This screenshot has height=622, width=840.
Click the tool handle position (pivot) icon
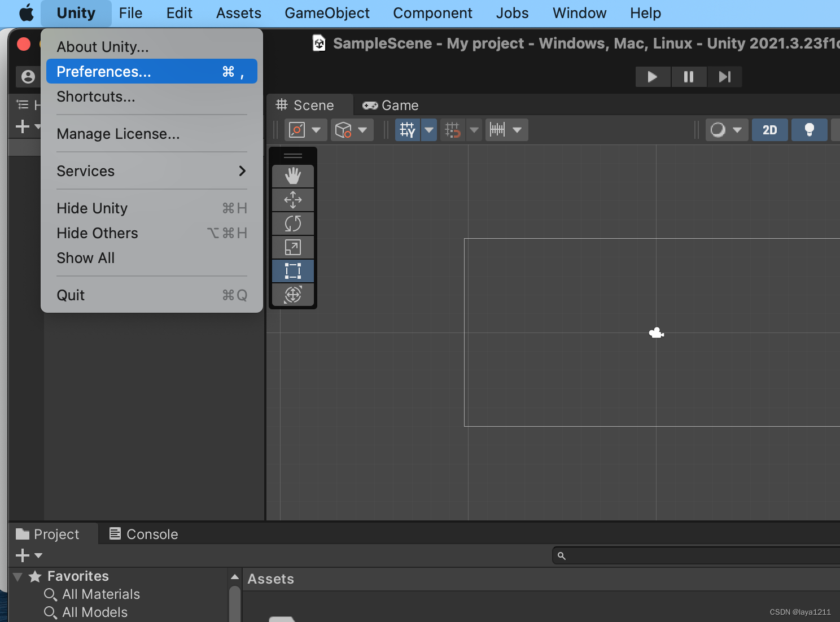click(297, 130)
